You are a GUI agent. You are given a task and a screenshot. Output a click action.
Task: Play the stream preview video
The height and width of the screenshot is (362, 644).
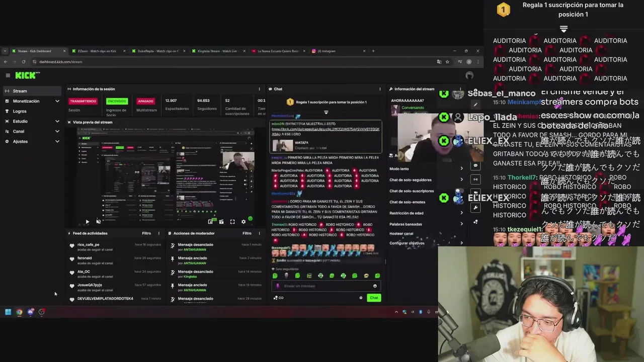click(87, 222)
